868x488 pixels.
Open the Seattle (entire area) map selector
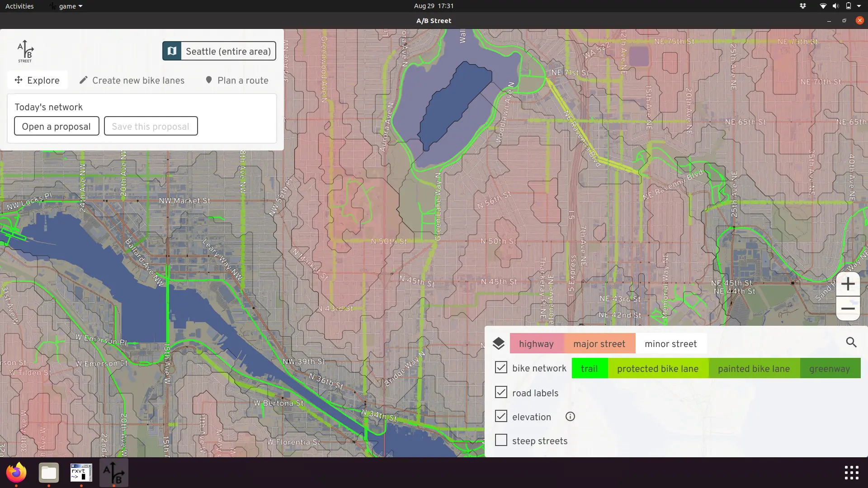(228, 51)
